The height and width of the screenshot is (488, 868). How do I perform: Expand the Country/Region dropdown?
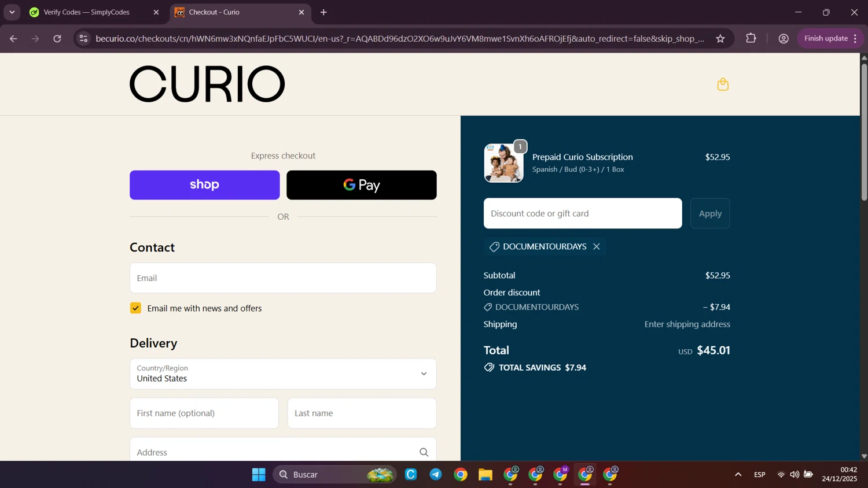283,374
